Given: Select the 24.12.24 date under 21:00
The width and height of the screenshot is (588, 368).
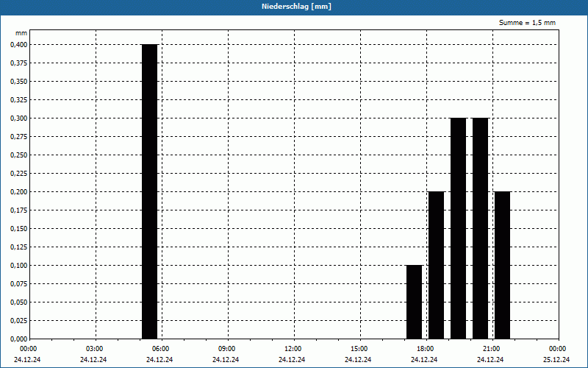Looking at the screenshot, I should click(x=490, y=360).
